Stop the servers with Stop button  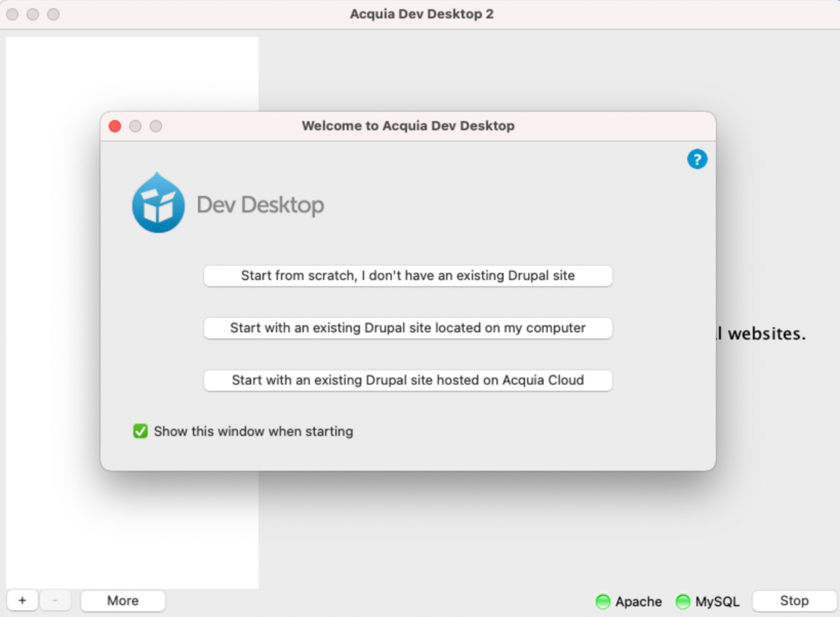(x=794, y=601)
